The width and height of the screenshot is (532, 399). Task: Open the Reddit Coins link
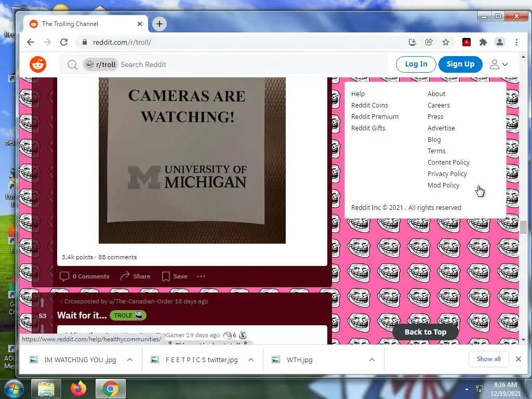pos(369,105)
